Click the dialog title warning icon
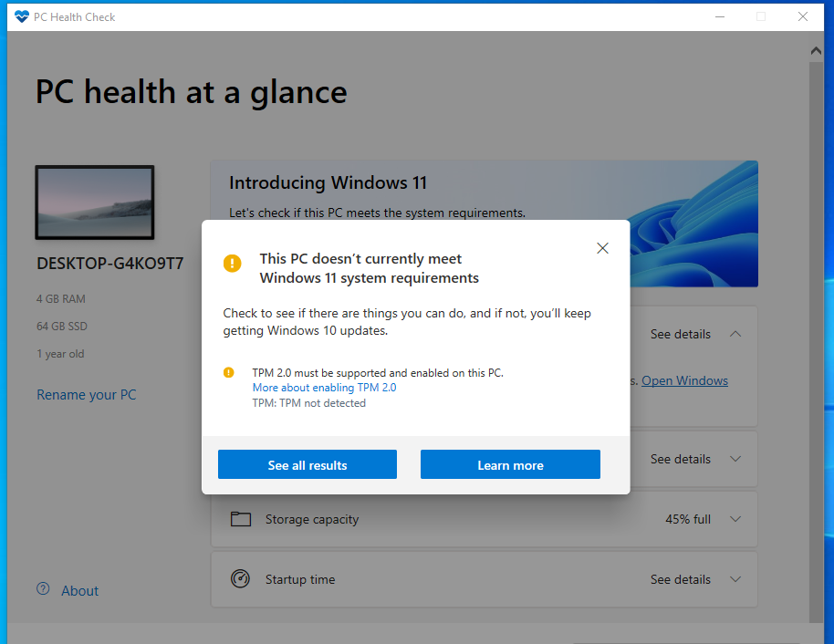The width and height of the screenshot is (834, 644). click(232, 264)
